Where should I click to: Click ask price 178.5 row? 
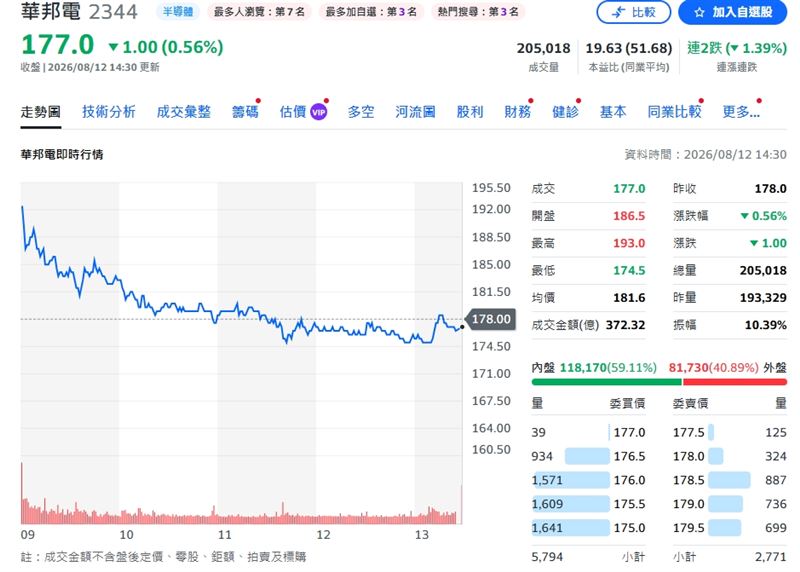[730, 480]
